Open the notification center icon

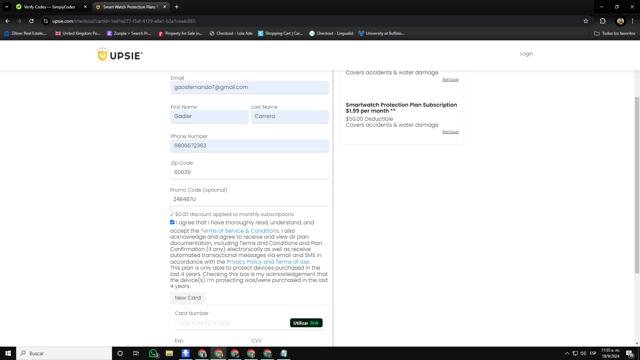click(630, 353)
